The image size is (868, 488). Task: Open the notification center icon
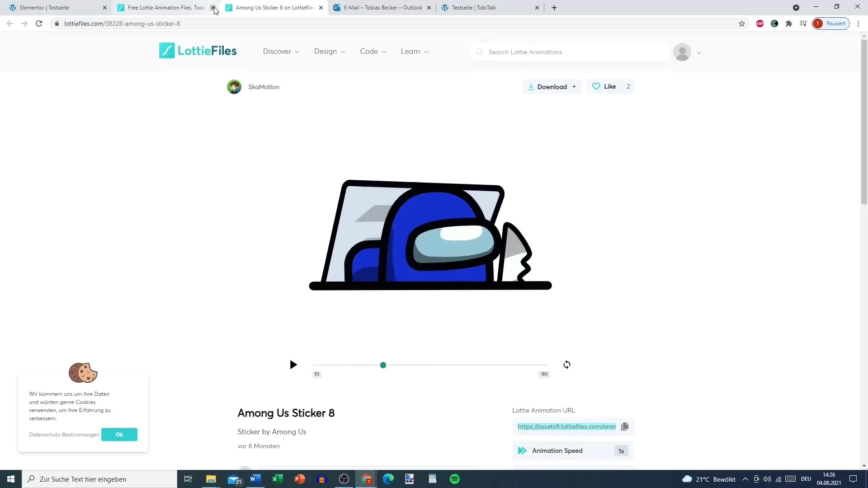coord(853,479)
